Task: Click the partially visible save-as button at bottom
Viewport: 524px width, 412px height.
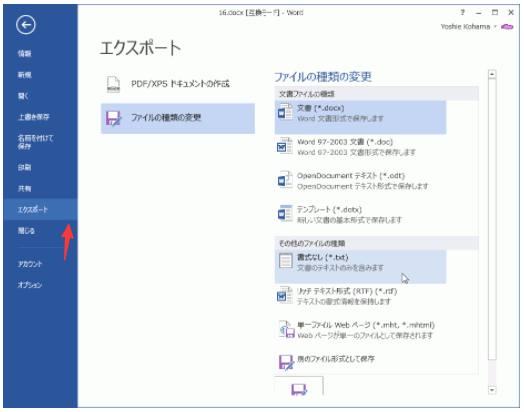Action: coord(299,386)
